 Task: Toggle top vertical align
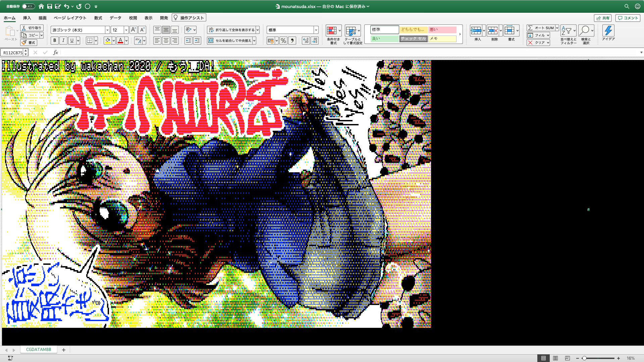[x=157, y=30]
